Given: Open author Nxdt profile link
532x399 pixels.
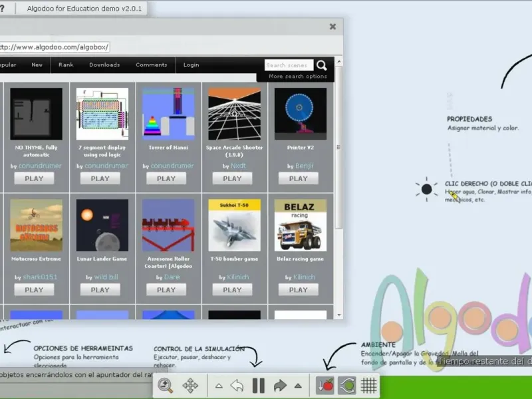Looking at the screenshot, I should [x=238, y=166].
